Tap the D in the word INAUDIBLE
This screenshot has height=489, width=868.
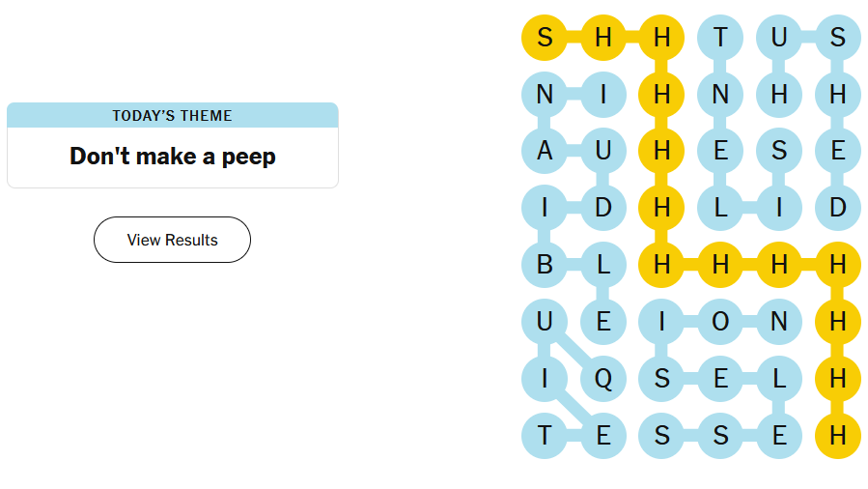(603, 207)
